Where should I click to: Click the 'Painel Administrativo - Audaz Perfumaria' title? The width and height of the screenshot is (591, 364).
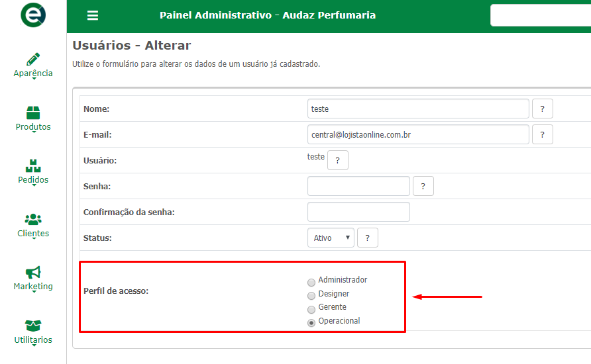pyautogui.click(x=268, y=15)
